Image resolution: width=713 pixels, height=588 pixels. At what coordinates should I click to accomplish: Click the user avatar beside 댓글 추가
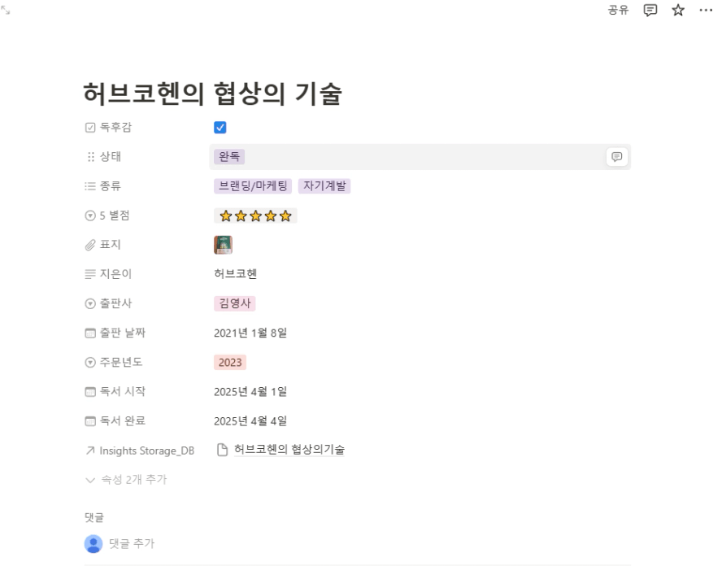pos(93,544)
